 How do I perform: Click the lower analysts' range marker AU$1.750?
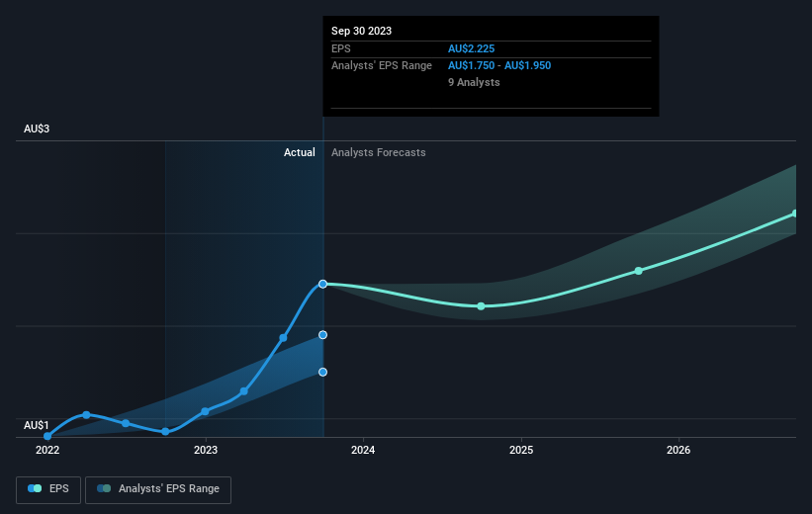click(322, 372)
